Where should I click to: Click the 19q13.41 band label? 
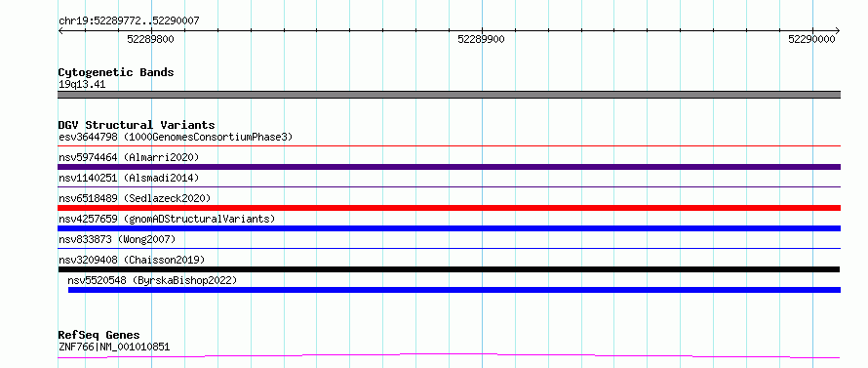[82, 84]
